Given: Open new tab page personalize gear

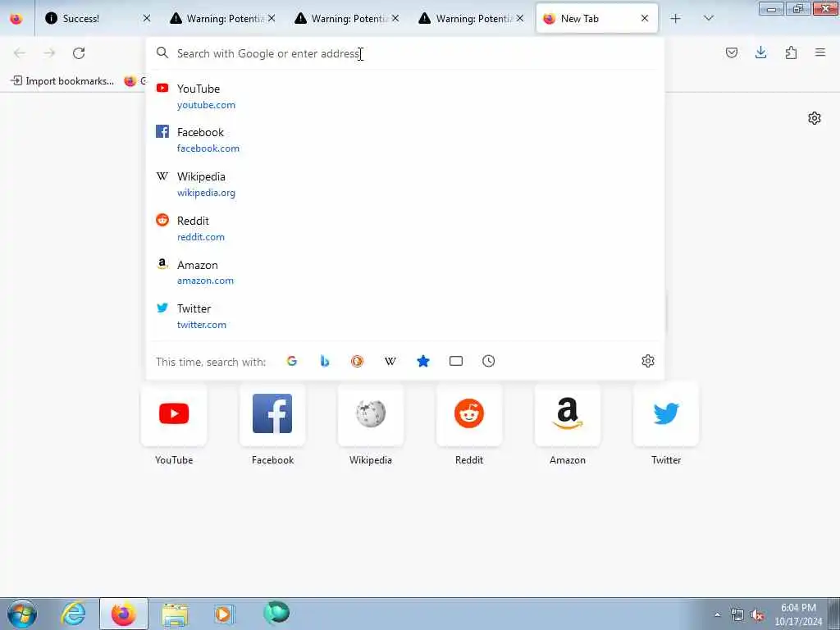Looking at the screenshot, I should 815,118.
